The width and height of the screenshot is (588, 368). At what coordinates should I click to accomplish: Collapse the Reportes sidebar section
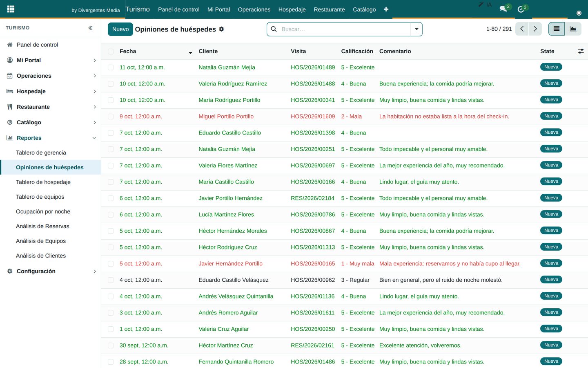94,138
